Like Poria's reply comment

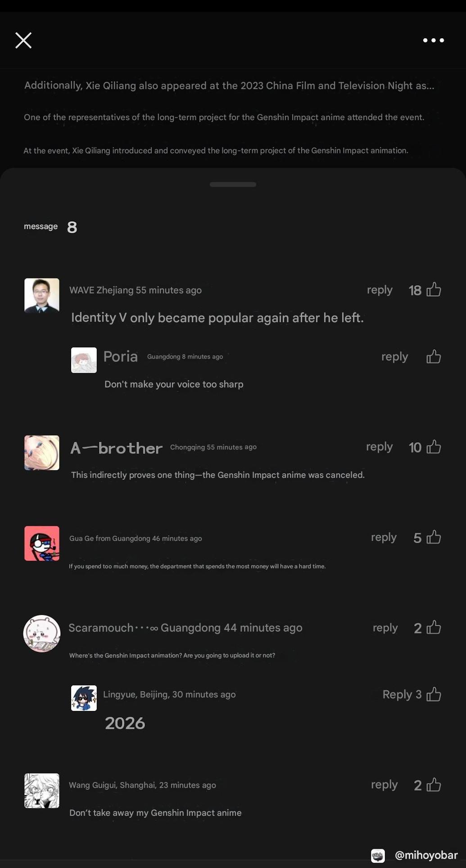tap(434, 356)
